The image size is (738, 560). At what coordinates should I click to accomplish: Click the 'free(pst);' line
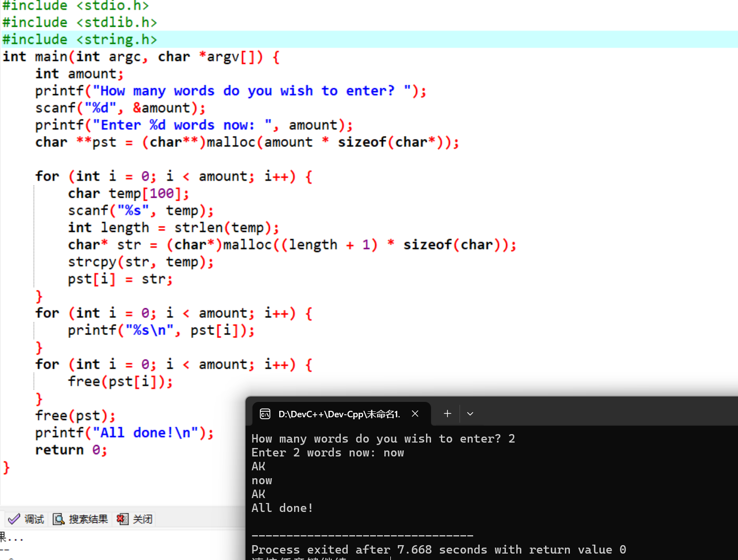coord(75,415)
